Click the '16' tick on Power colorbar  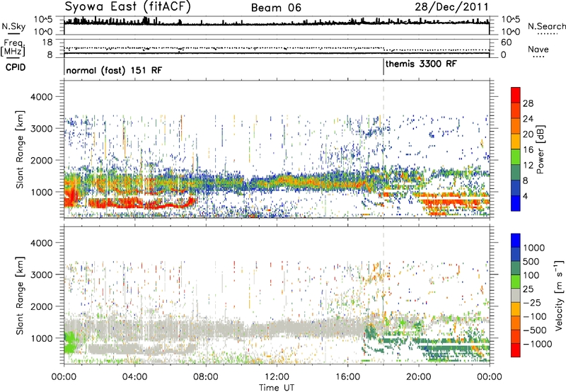pos(528,149)
